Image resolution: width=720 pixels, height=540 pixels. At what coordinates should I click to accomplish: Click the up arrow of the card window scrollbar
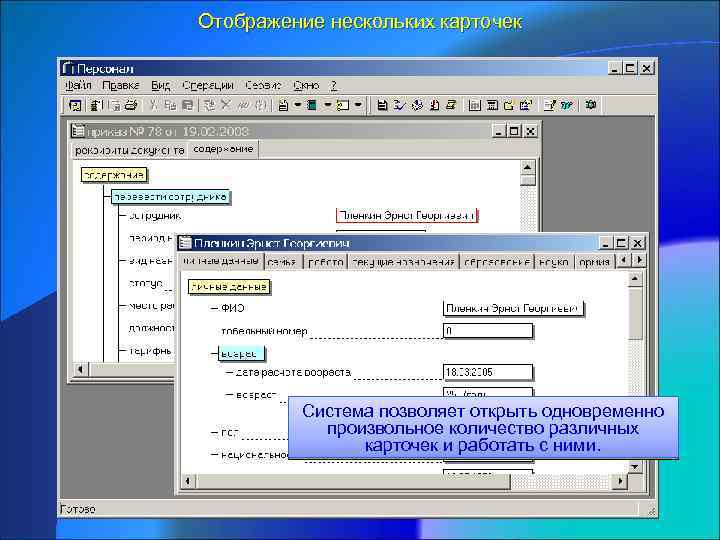click(x=635, y=279)
